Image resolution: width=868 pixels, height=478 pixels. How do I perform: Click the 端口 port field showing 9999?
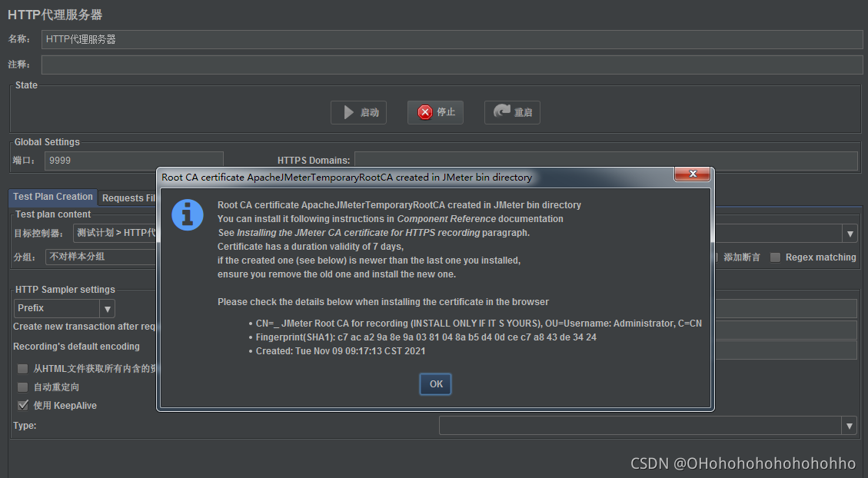point(134,161)
